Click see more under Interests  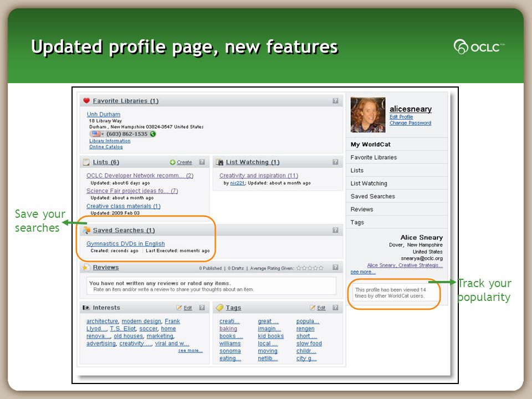point(190,350)
